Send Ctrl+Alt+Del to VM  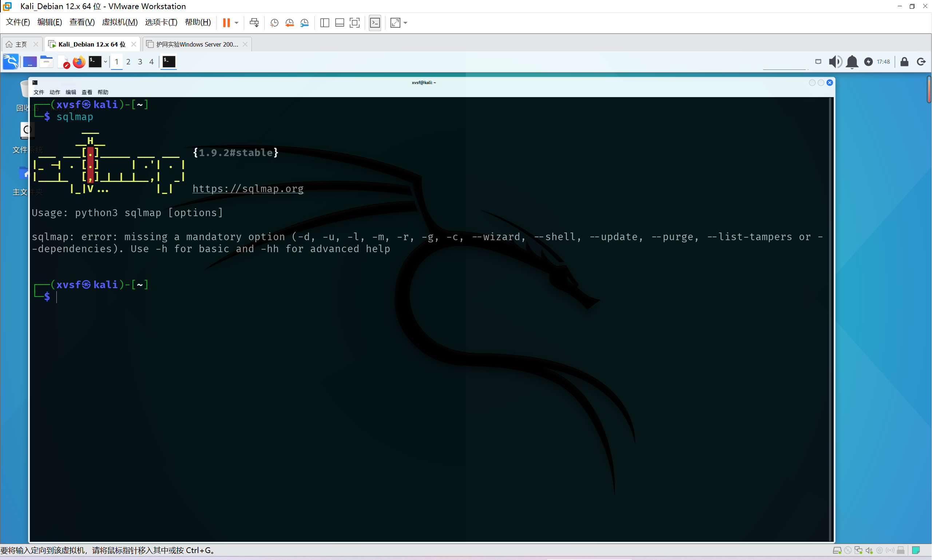(x=254, y=23)
